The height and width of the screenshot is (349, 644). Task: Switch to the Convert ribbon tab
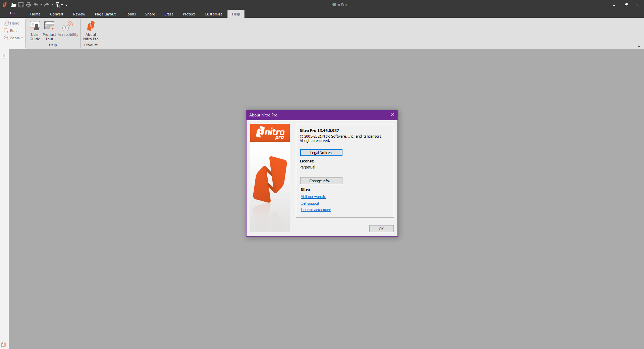point(57,14)
